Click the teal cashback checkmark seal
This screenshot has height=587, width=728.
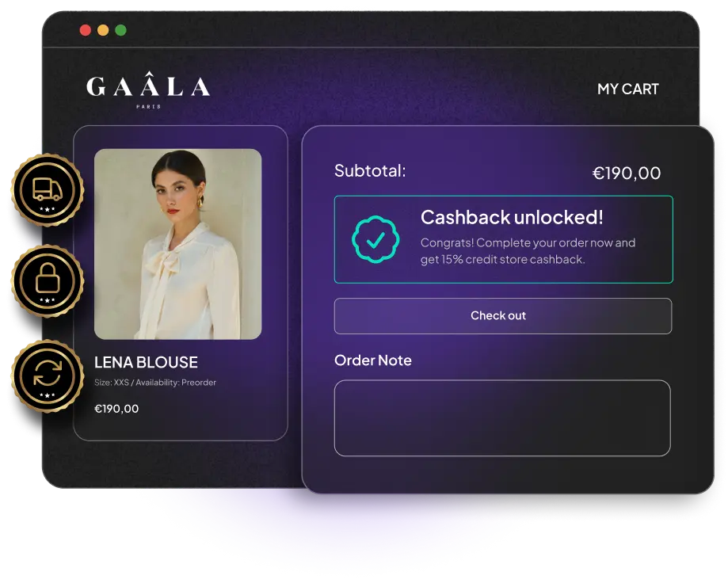375,239
